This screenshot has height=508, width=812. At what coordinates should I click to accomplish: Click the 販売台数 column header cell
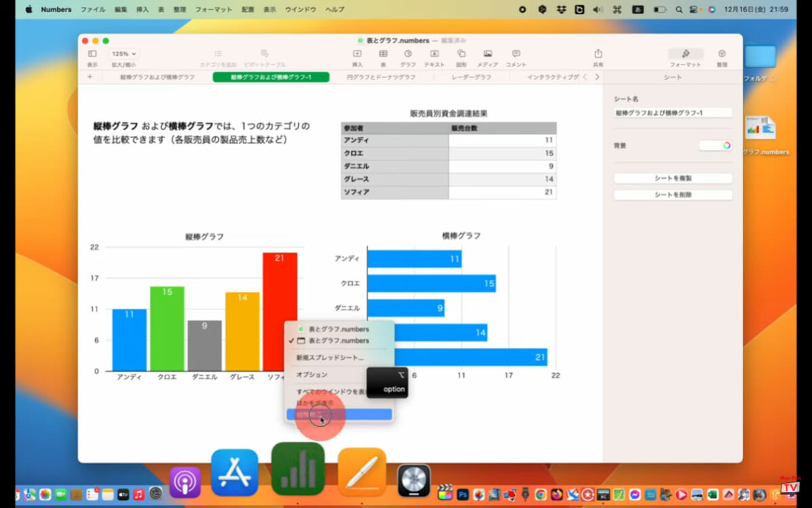[502, 128]
